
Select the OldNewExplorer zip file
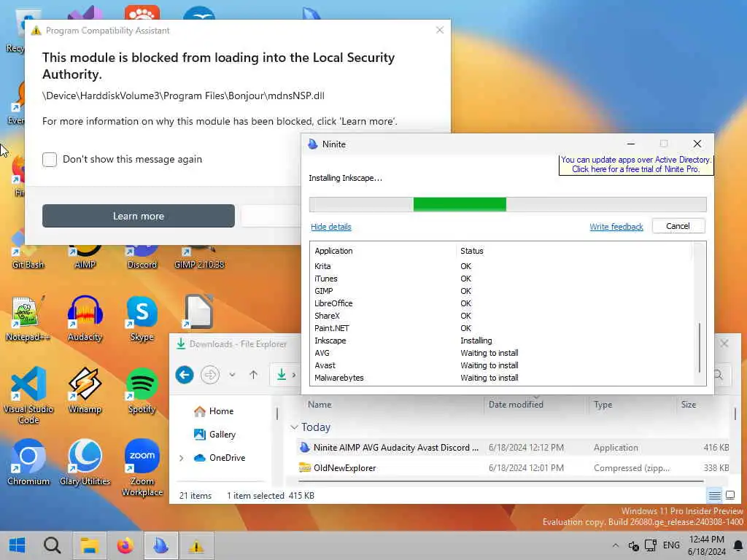(x=513, y=467)
